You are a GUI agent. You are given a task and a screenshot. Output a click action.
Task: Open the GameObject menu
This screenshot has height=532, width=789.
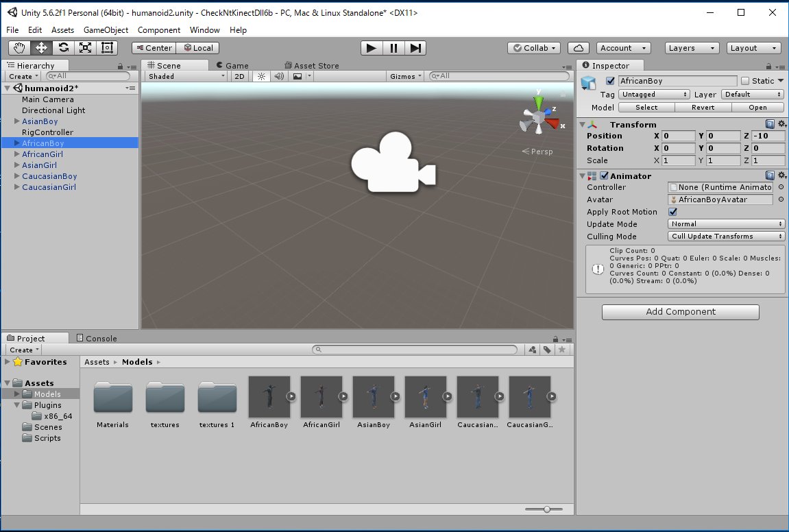coord(106,30)
